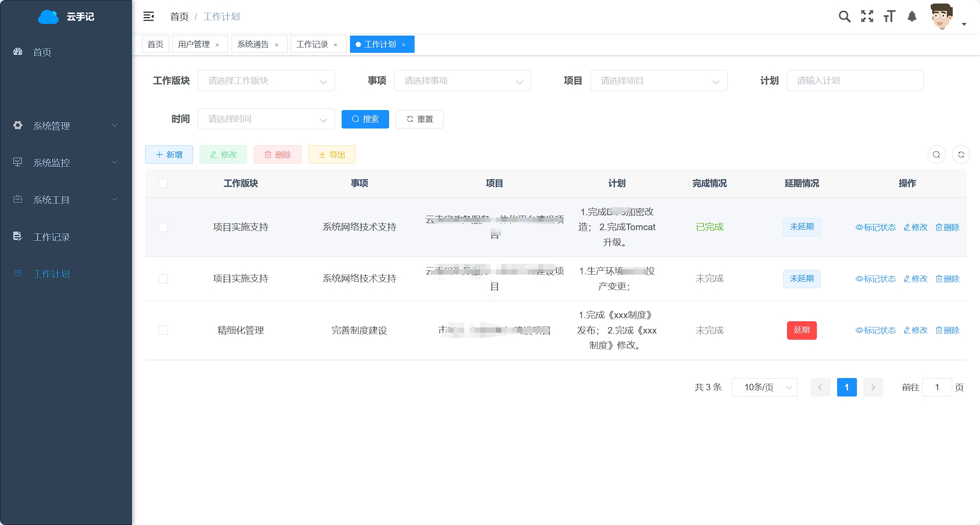Viewport: 980px width, 525px height.
Task: Click gear icon of 系统管理
Action: tap(18, 125)
